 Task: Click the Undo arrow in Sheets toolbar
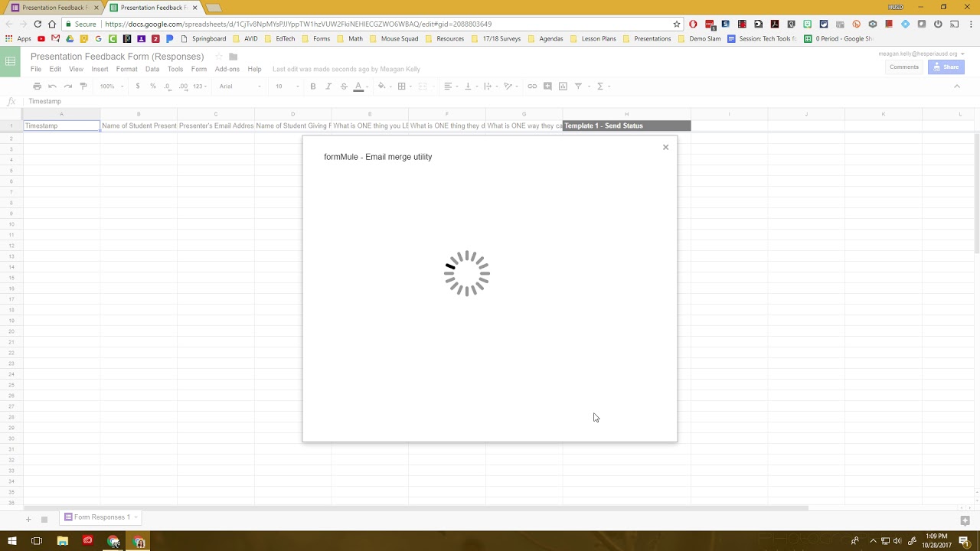(x=52, y=86)
